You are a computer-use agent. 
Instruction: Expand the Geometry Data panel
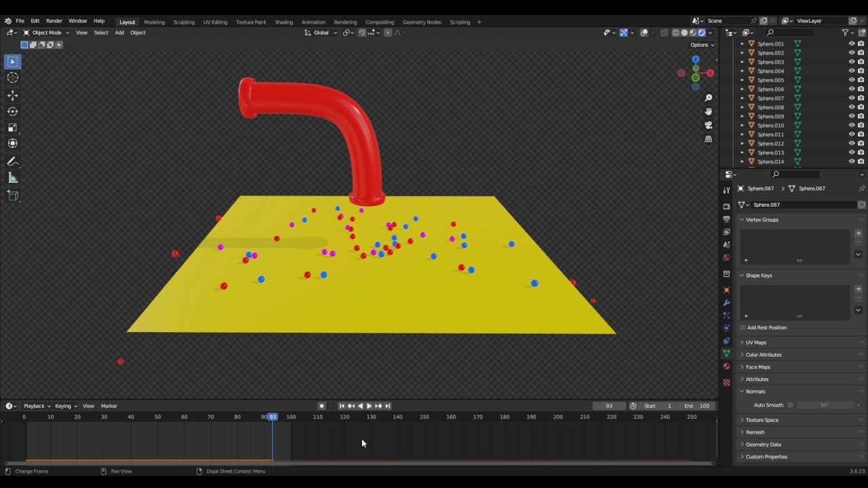click(764, 445)
